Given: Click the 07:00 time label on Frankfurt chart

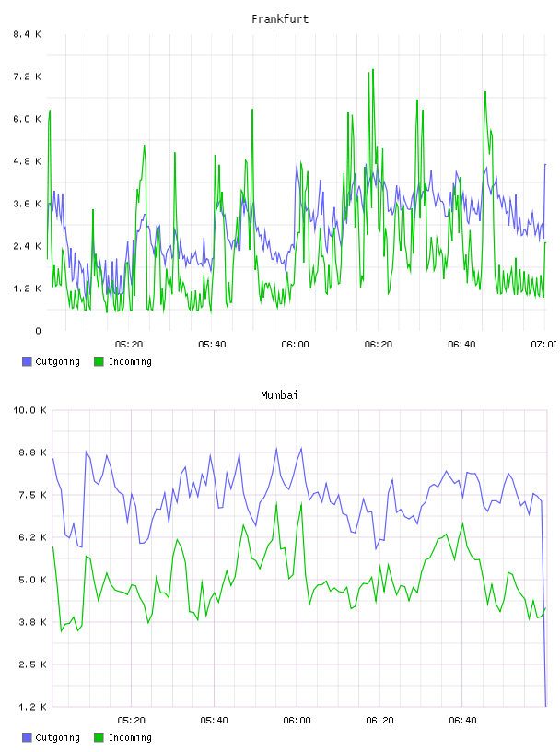Looking at the screenshot, I should coord(543,345).
